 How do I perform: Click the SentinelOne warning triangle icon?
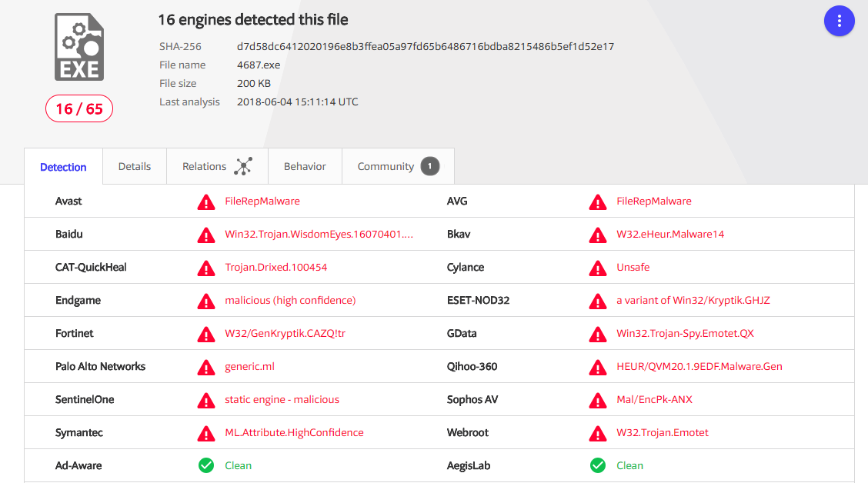[x=206, y=401]
